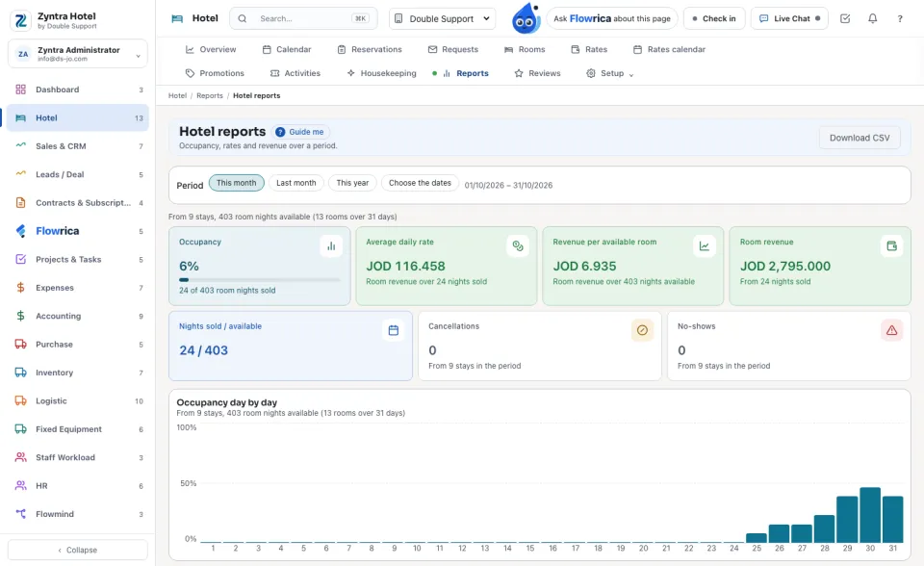Open the Housekeeping tab

[381, 73]
